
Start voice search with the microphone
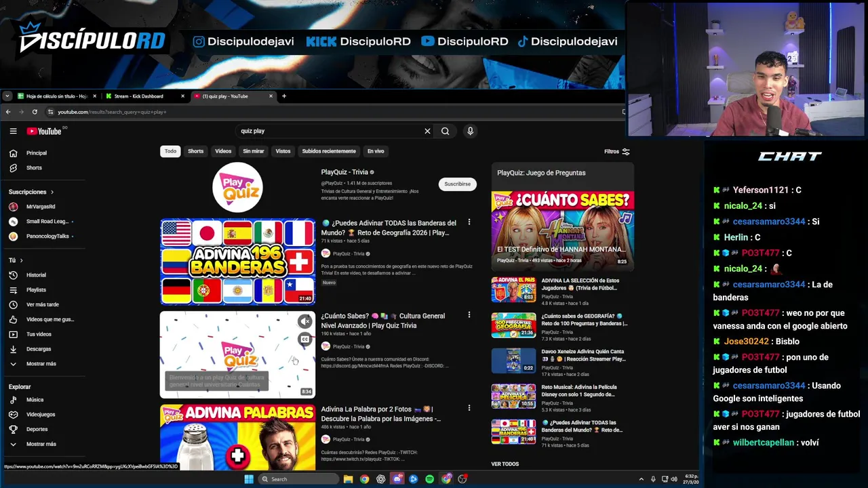[x=470, y=131]
